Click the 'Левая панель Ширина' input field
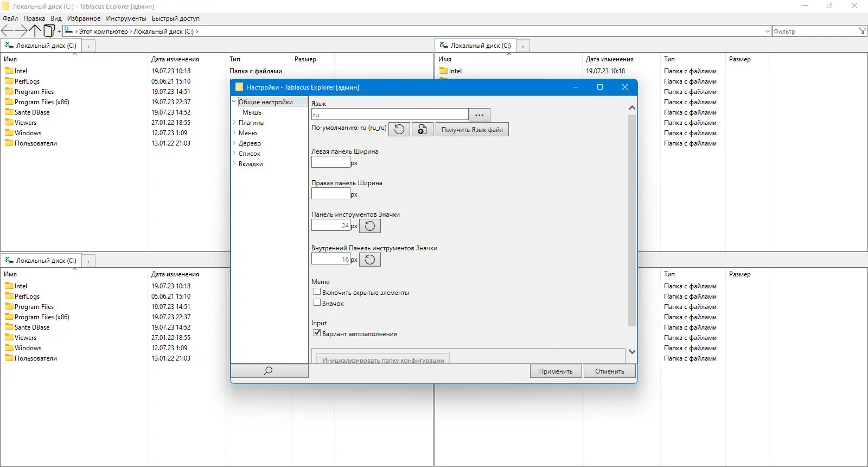 [x=331, y=162]
